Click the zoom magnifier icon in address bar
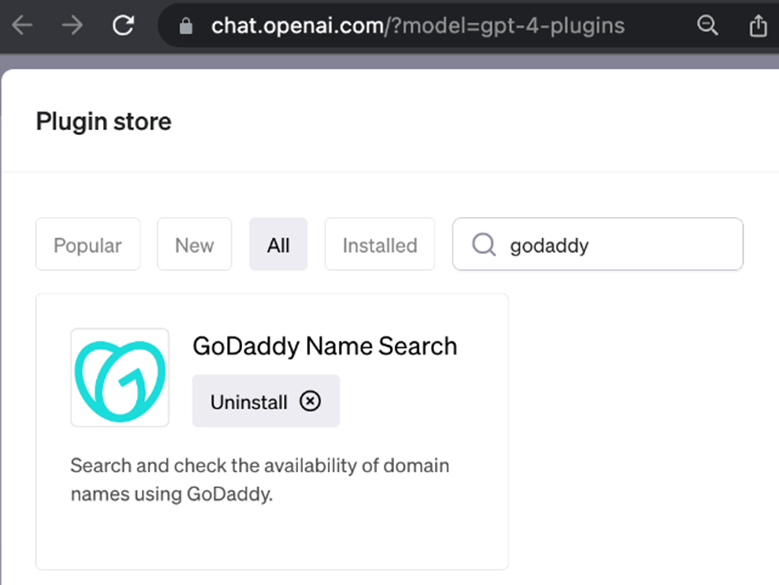Viewport: 779px width, 585px height. (x=707, y=27)
